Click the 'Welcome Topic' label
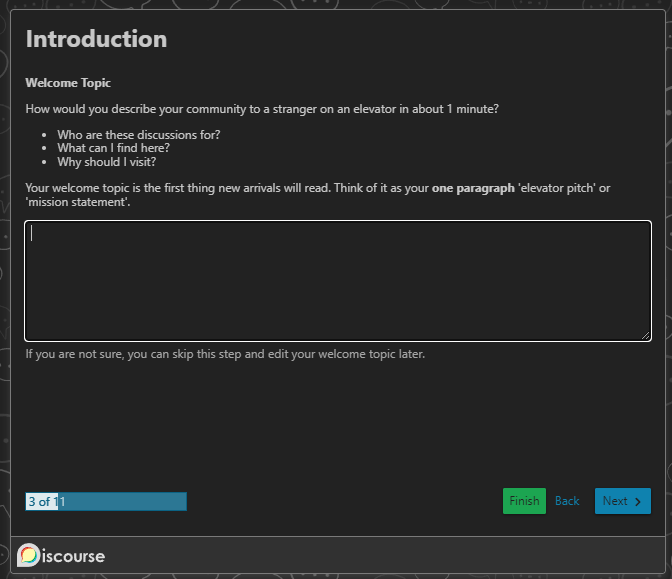 pyautogui.click(x=68, y=83)
